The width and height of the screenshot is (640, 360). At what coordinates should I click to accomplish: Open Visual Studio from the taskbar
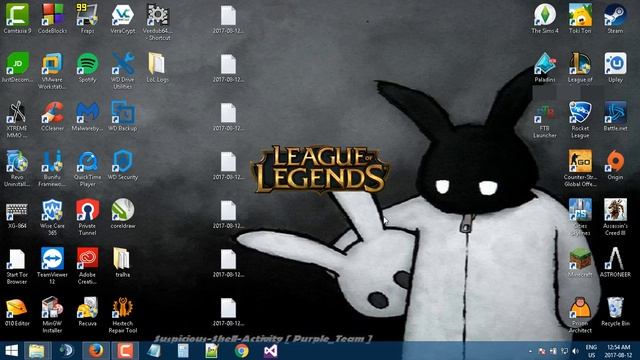tap(270, 351)
